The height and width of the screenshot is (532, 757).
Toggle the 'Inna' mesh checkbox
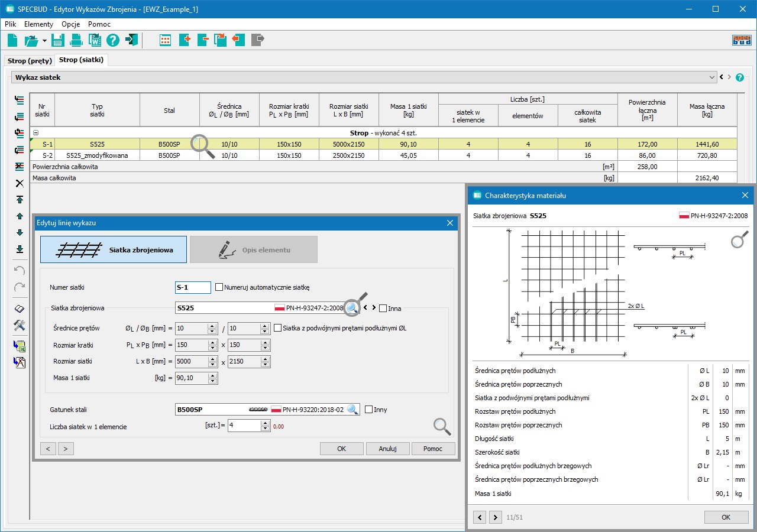(x=383, y=308)
